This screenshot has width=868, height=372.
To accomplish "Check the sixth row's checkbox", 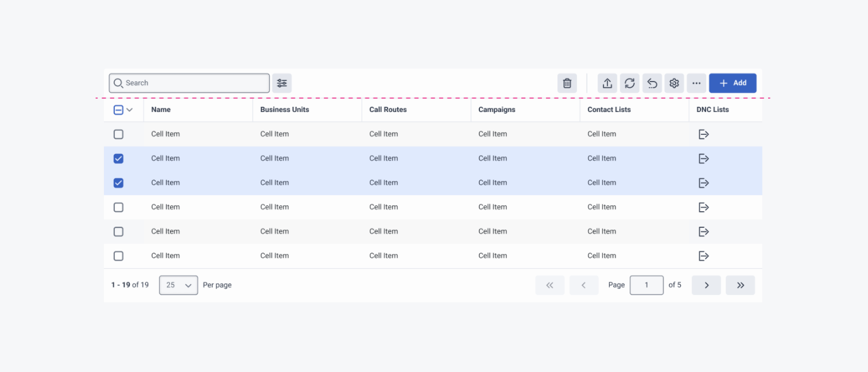I will tap(118, 256).
